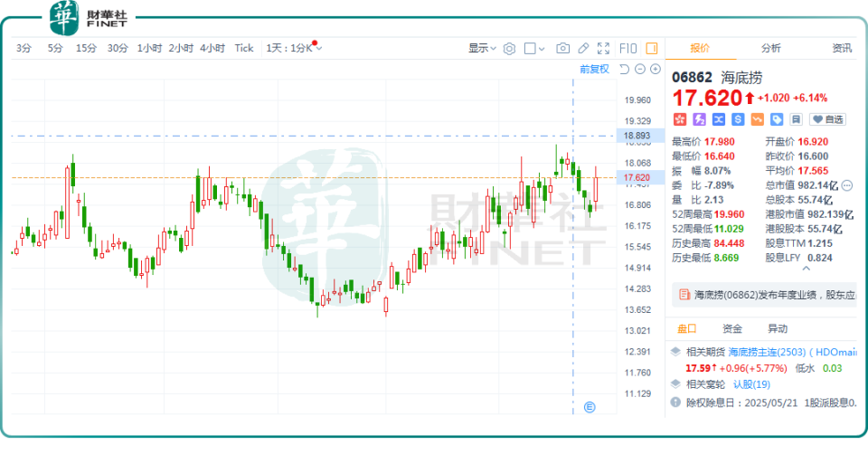Image resolution: width=868 pixels, height=454 pixels.
Task: Click 总市值 value 982.14亿
Action: pyautogui.click(x=818, y=185)
